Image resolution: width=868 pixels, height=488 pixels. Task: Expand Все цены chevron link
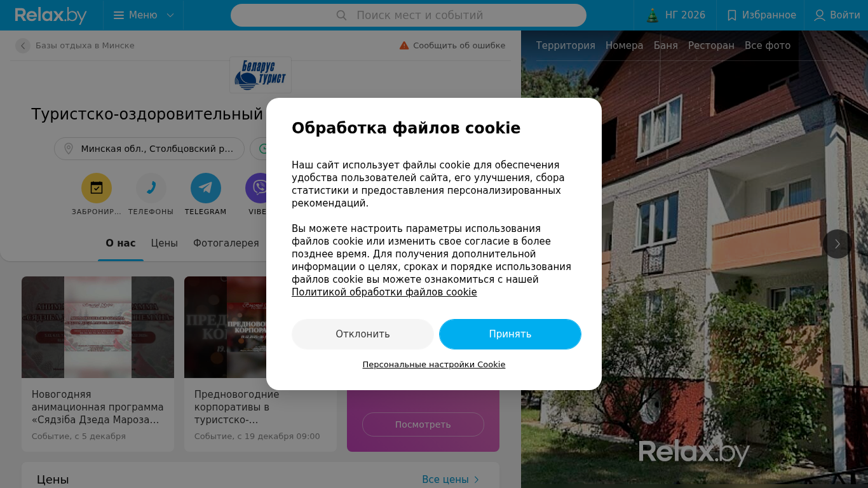[451, 480]
